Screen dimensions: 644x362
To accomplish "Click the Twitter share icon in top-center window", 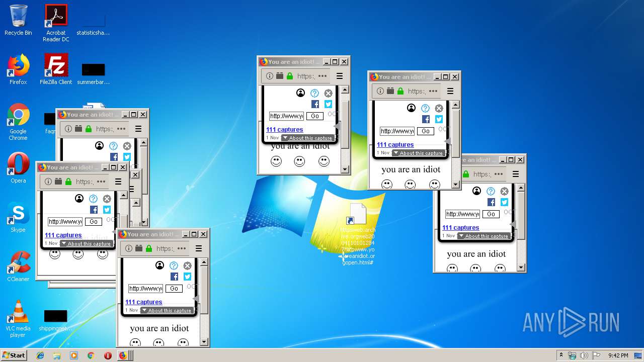I will 328,104.
